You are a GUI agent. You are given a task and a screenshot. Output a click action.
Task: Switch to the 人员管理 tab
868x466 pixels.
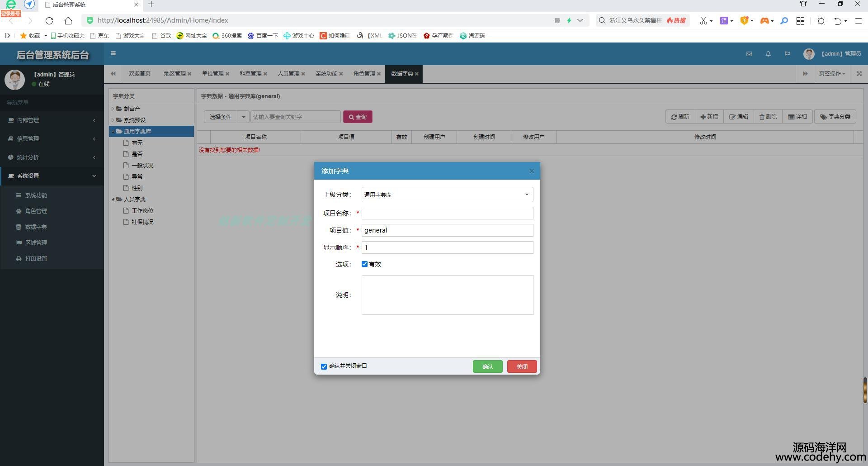pyautogui.click(x=288, y=74)
